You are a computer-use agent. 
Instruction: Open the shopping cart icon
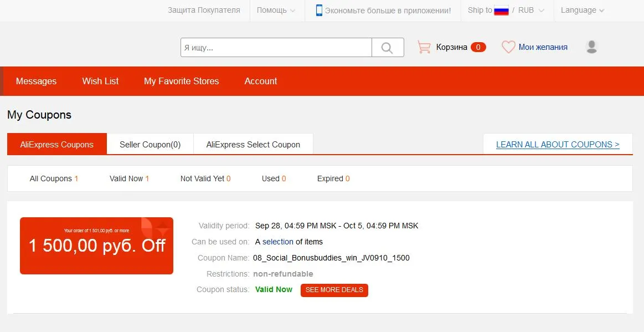[x=424, y=47]
